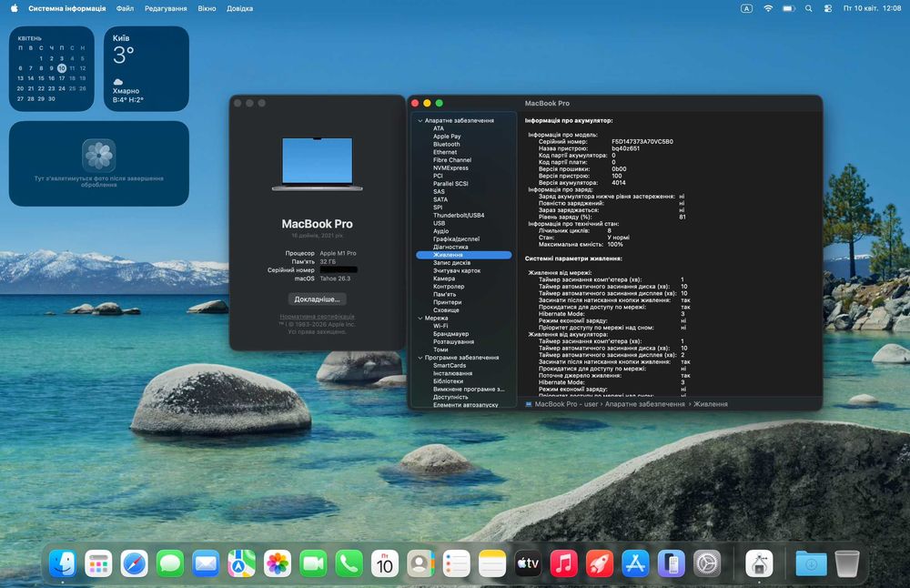Select Графіка/дисплеї in the sidebar
Screen dimensions: 910x588
[458, 238]
